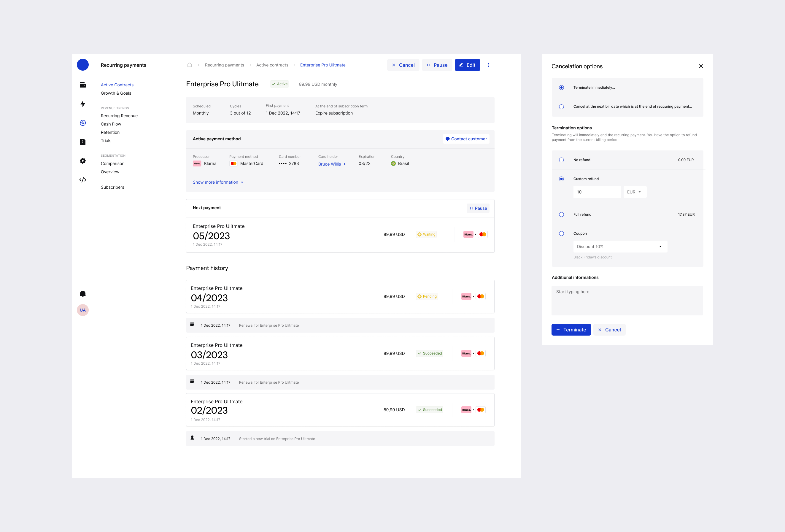Click the wallet icon in sidebar

coord(82,85)
